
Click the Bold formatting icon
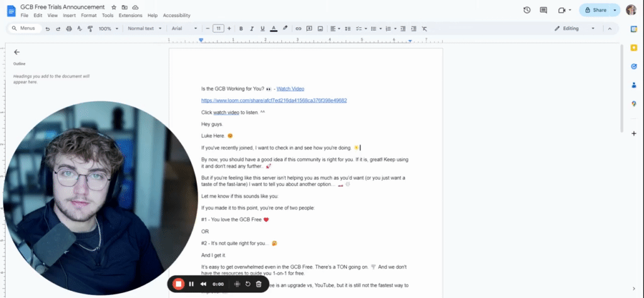pyautogui.click(x=241, y=29)
